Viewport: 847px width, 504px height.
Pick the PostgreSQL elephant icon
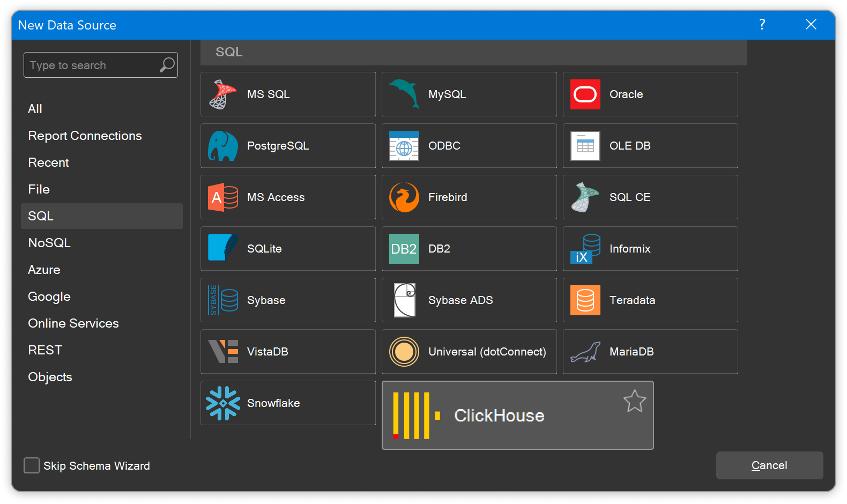click(x=223, y=146)
